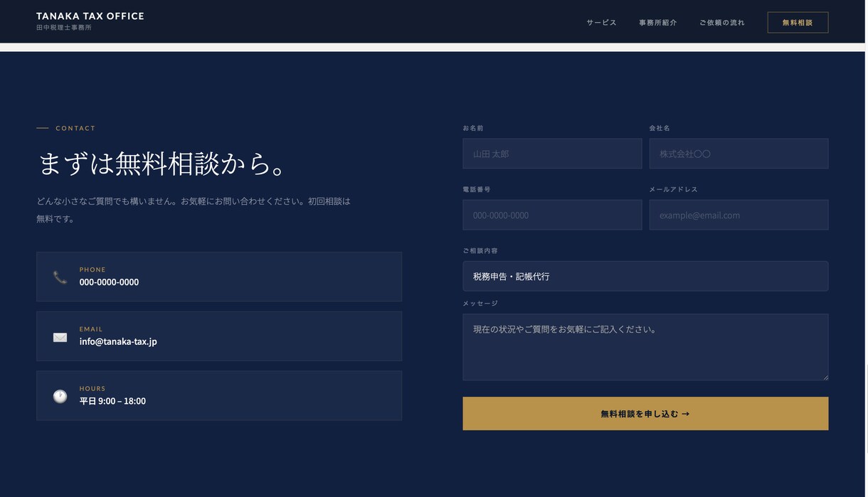Click the 無料相談 header button

coord(798,23)
